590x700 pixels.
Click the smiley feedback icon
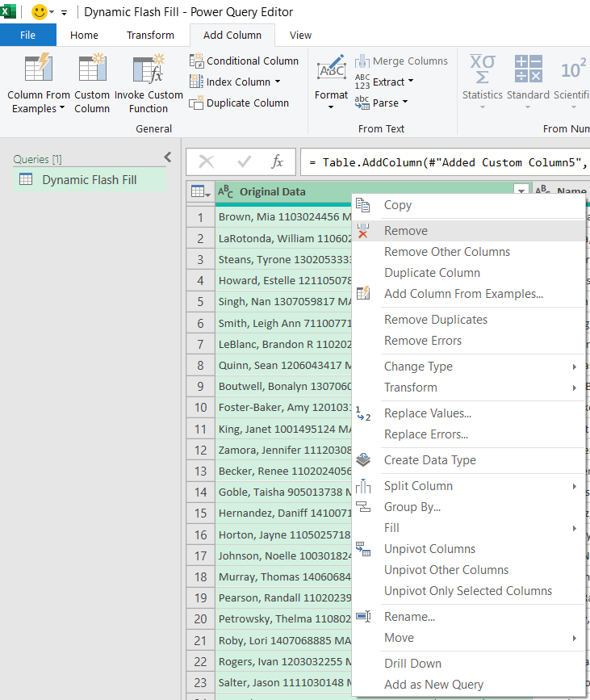click(x=40, y=11)
